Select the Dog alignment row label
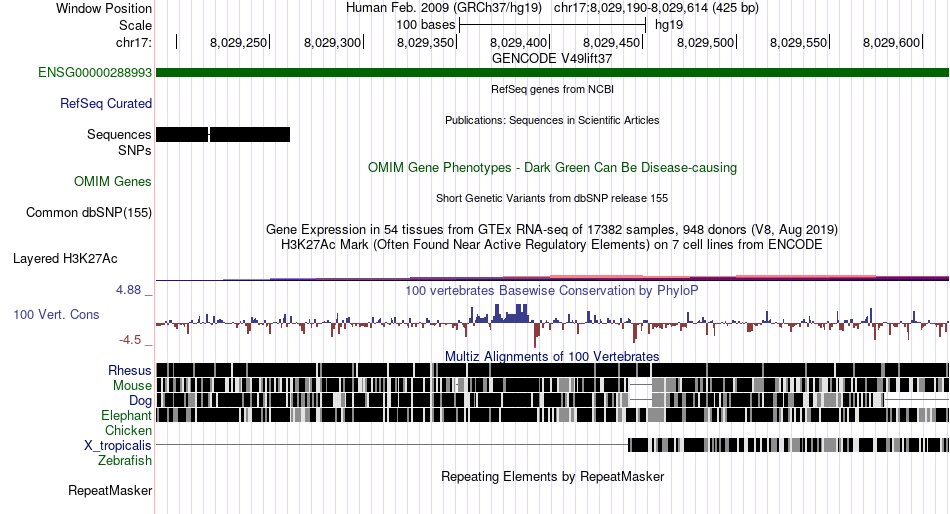Screen dimensions: 950x514 coord(140,401)
